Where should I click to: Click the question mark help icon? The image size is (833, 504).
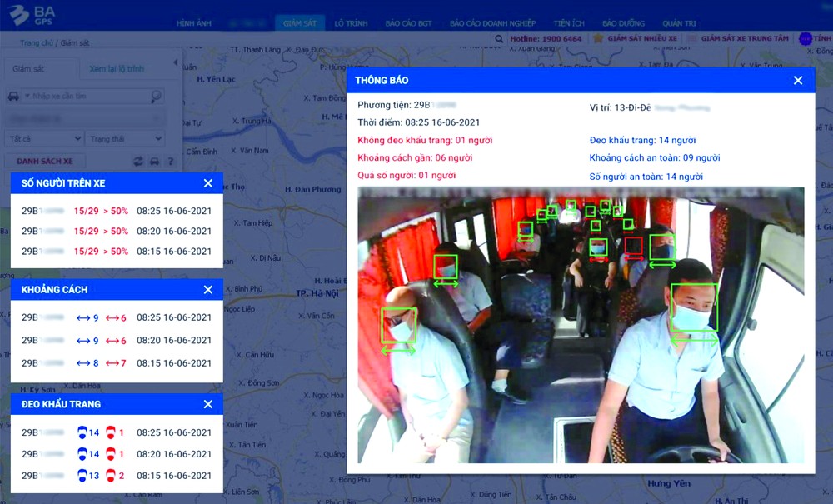170,161
